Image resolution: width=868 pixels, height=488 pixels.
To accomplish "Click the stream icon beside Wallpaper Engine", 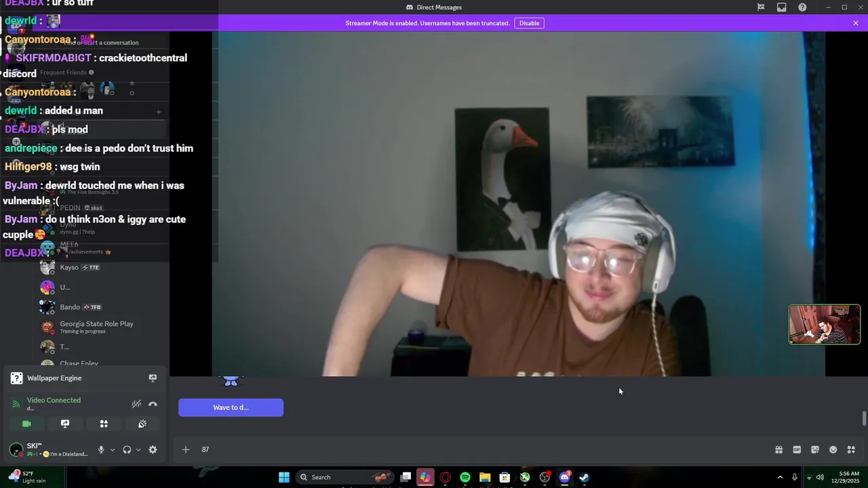I will click(153, 378).
